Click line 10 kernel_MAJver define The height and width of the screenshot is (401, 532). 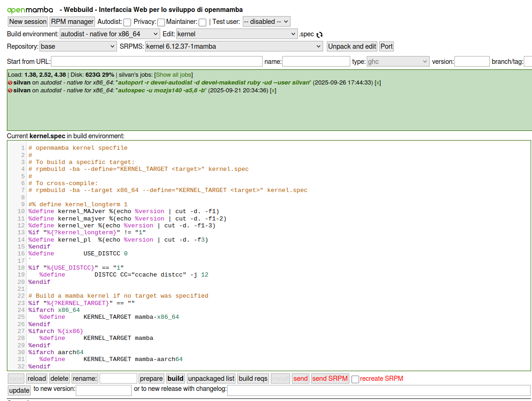coord(124,212)
